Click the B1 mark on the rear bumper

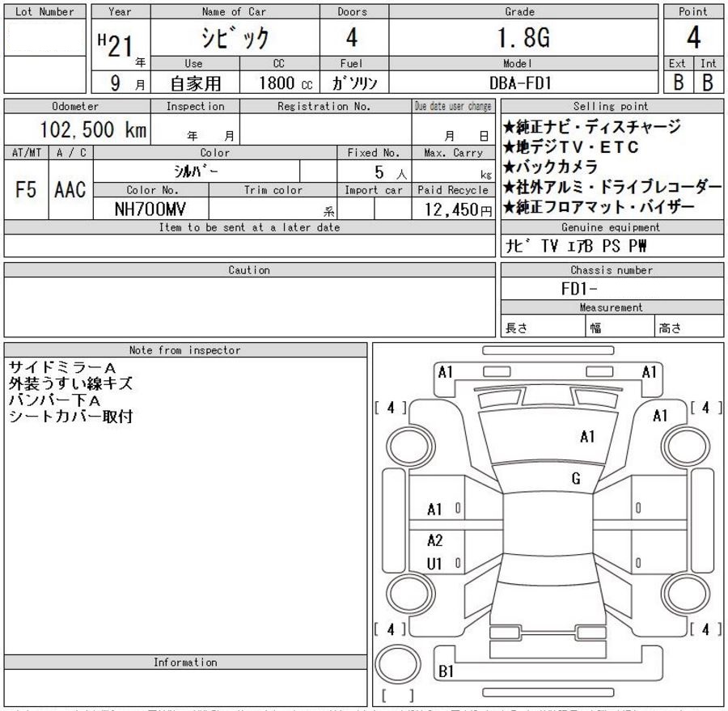446,671
